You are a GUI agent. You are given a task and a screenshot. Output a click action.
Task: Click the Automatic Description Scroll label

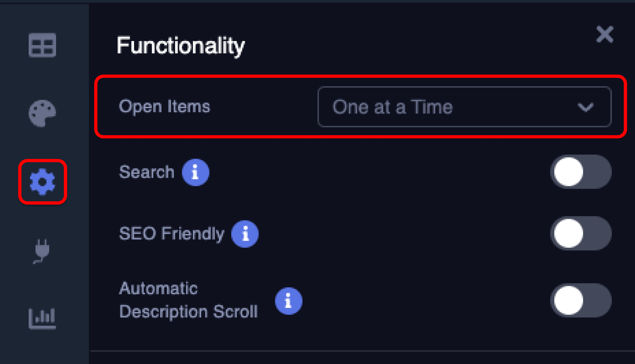(188, 300)
